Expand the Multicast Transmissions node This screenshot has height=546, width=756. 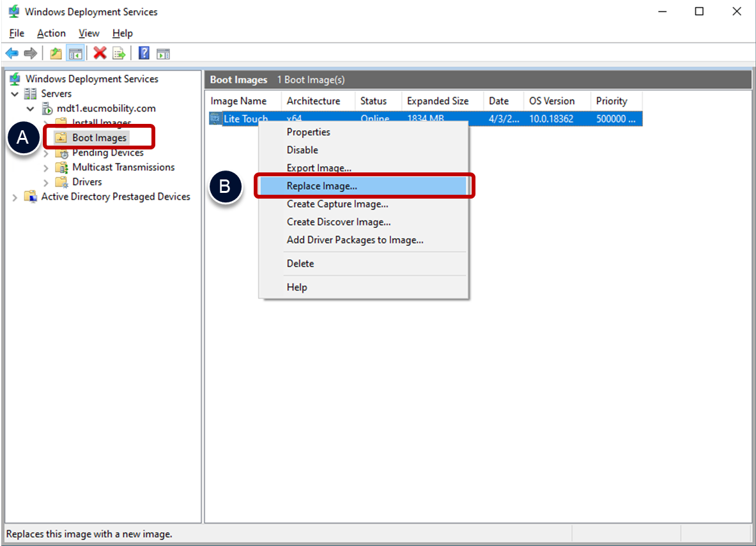tap(45, 168)
